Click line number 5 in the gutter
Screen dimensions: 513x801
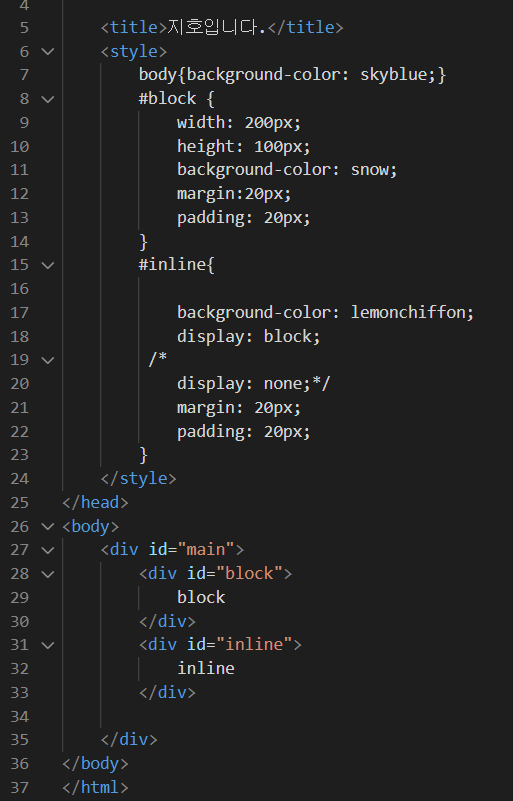click(24, 28)
